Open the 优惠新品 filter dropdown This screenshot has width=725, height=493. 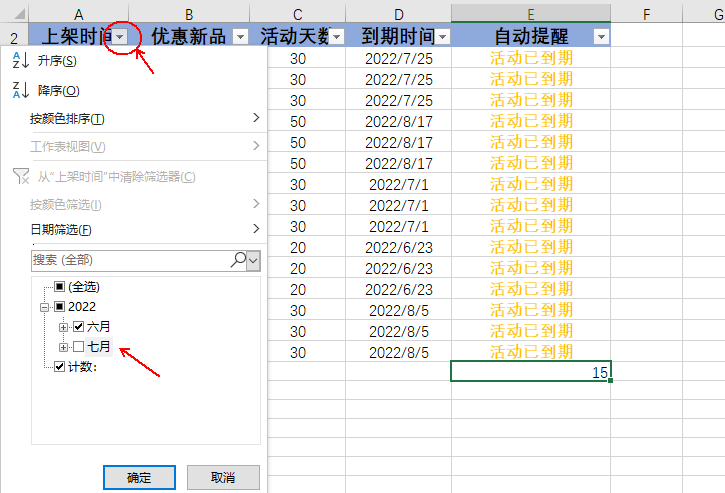click(x=240, y=37)
